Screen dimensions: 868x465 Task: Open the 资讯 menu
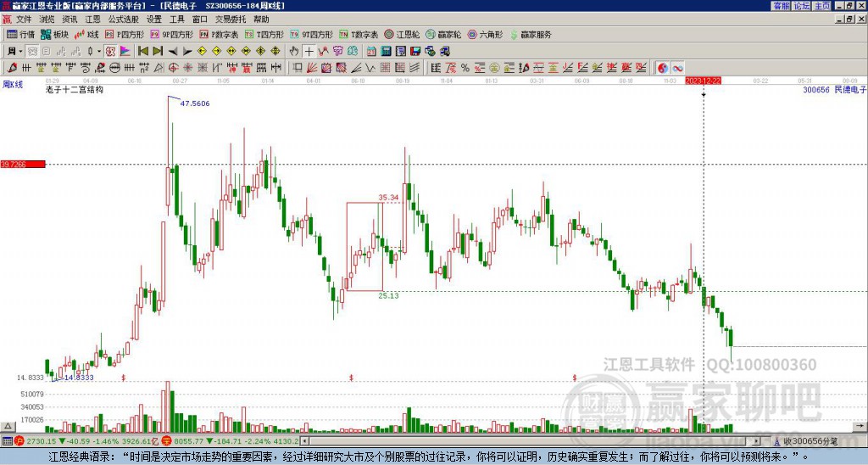coord(70,20)
